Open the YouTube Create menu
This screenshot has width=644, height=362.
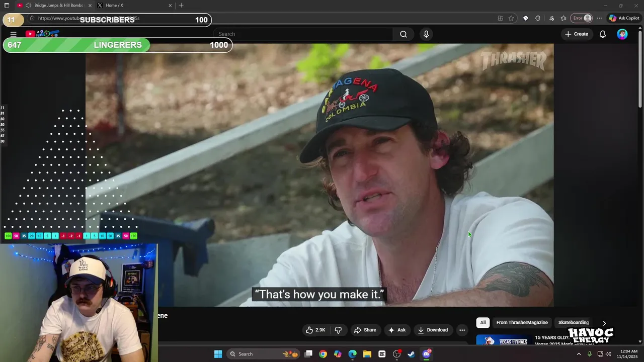click(577, 34)
